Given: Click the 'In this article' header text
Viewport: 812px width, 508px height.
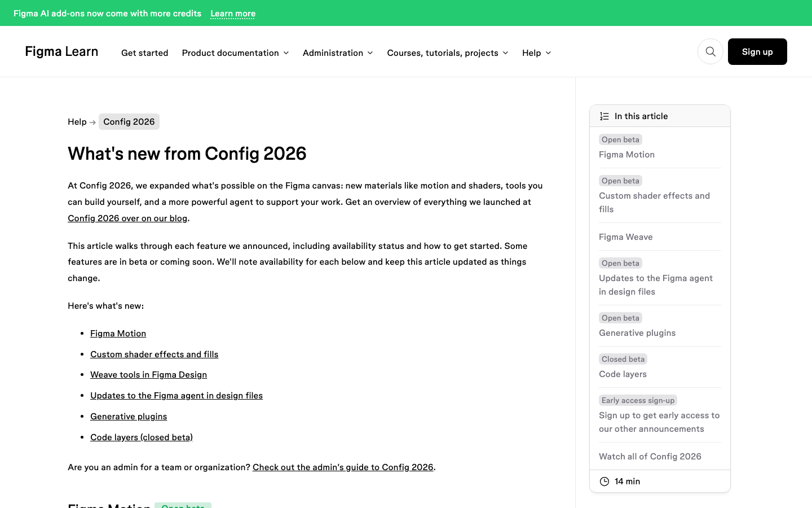Looking at the screenshot, I should tap(641, 116).
